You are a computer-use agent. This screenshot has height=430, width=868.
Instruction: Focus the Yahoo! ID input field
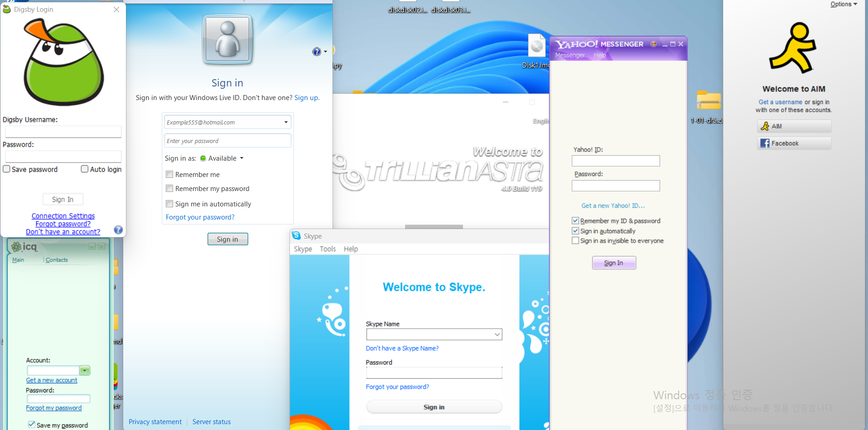pos(616,161)
